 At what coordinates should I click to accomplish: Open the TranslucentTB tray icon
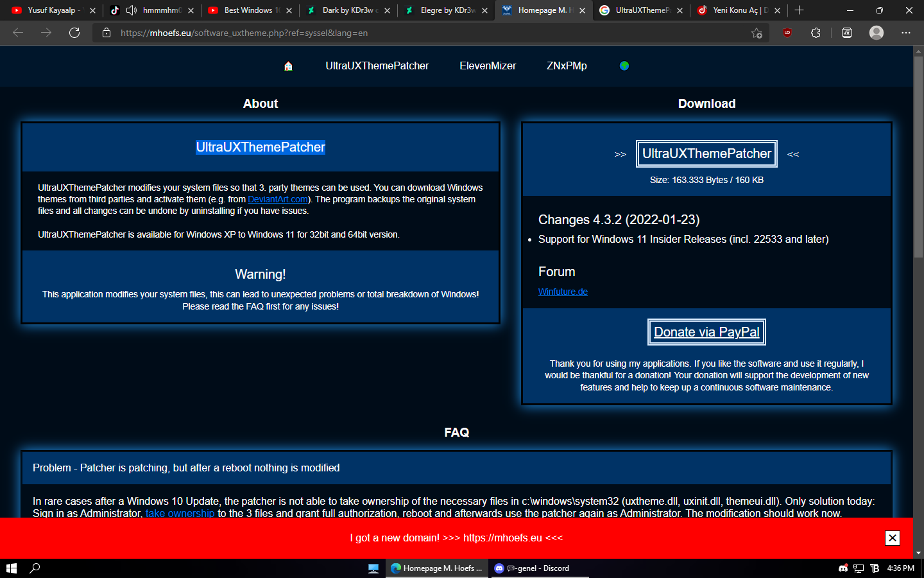coord(875,568)
